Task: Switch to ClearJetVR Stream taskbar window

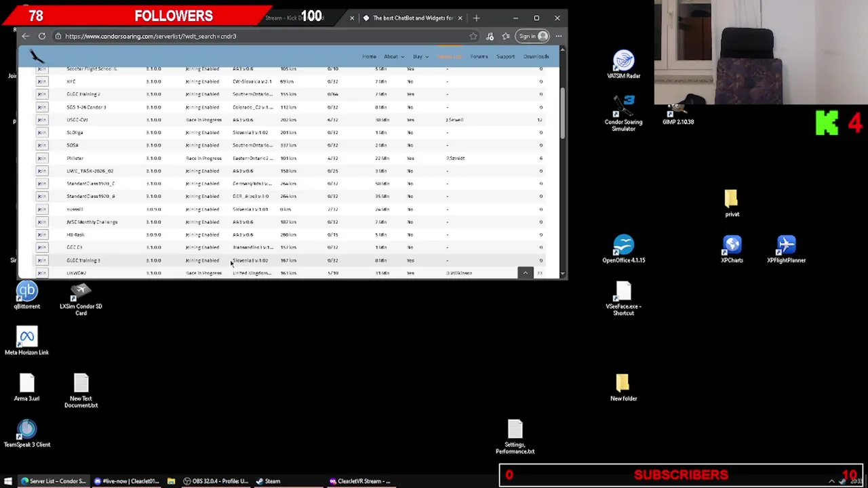Action: tap(360, 481)
